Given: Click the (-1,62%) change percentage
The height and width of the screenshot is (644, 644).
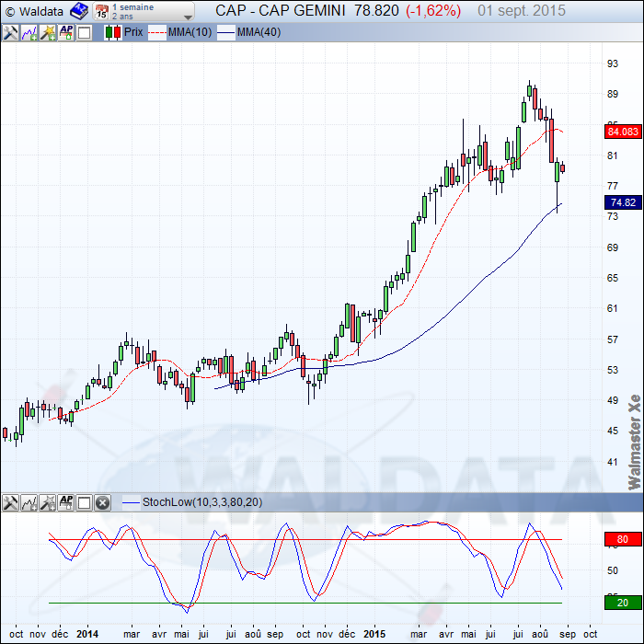Looking at the screenshot, I should point(433,11).
